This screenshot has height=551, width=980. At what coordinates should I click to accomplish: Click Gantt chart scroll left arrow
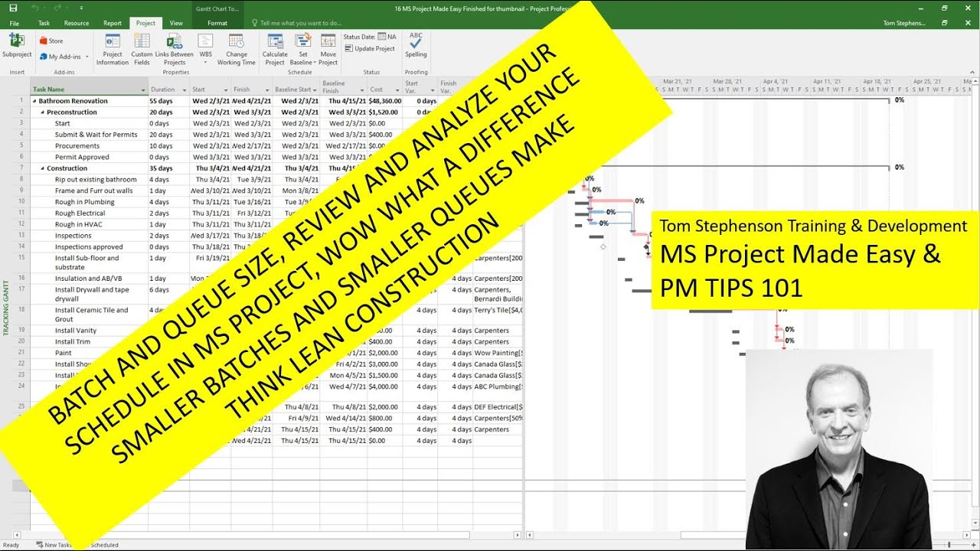click(530, 535)
